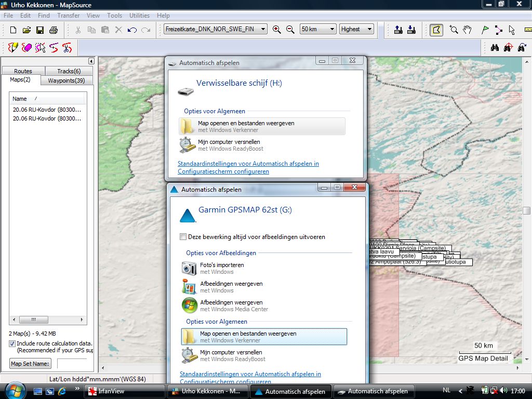Click horizontal scrollbar thumb in maps list
Viewport: 532px width, 399px height.
pyautogui.click(x=34, y=320)
